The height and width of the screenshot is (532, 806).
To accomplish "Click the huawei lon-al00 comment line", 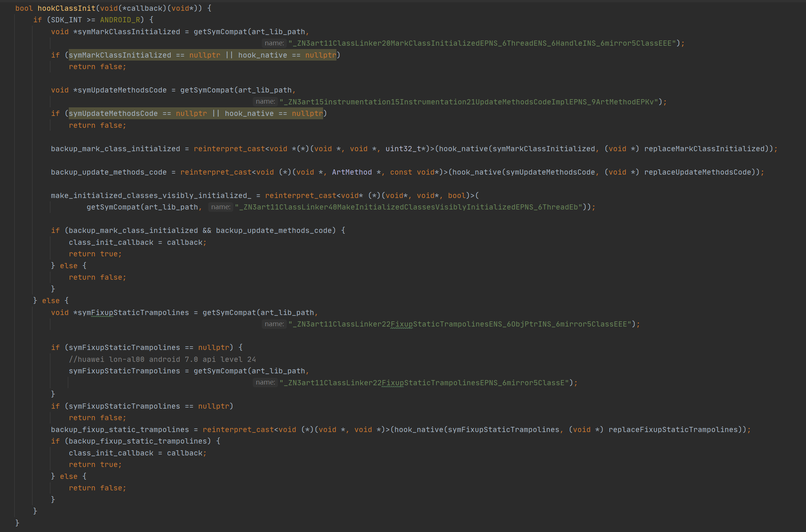I will [x=162, y=360].
